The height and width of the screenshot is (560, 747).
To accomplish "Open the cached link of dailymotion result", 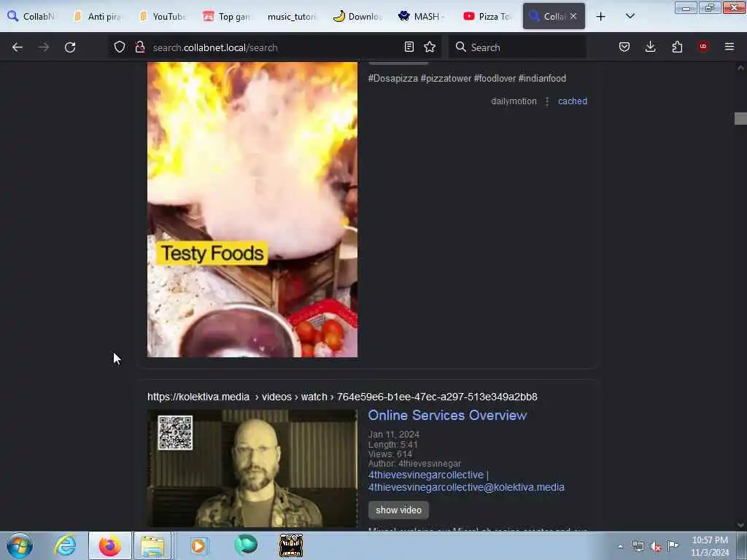I will [572, 101].
